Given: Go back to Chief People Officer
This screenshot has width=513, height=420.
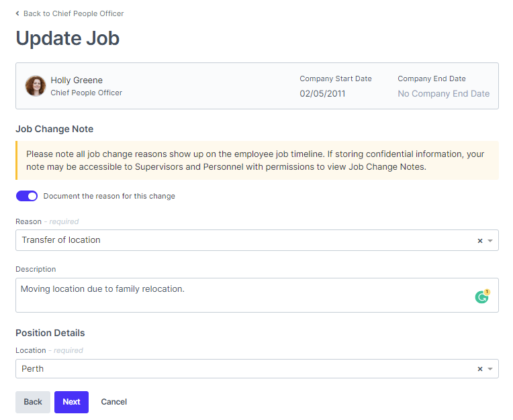Looking at the screenshot, I should tap(73, 13).
